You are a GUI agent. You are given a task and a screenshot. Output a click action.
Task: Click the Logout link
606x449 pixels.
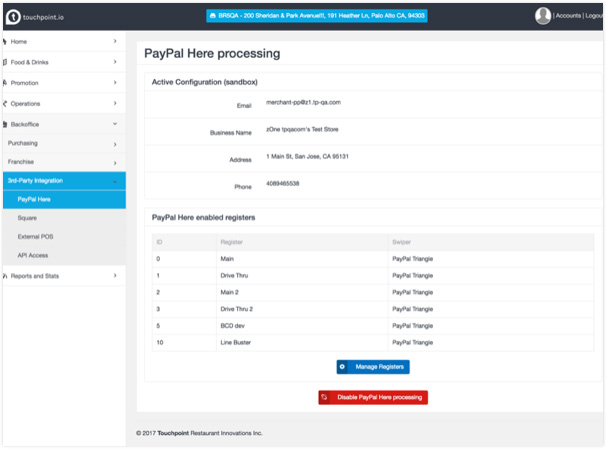pyautogui.click(x=594, y=16)
